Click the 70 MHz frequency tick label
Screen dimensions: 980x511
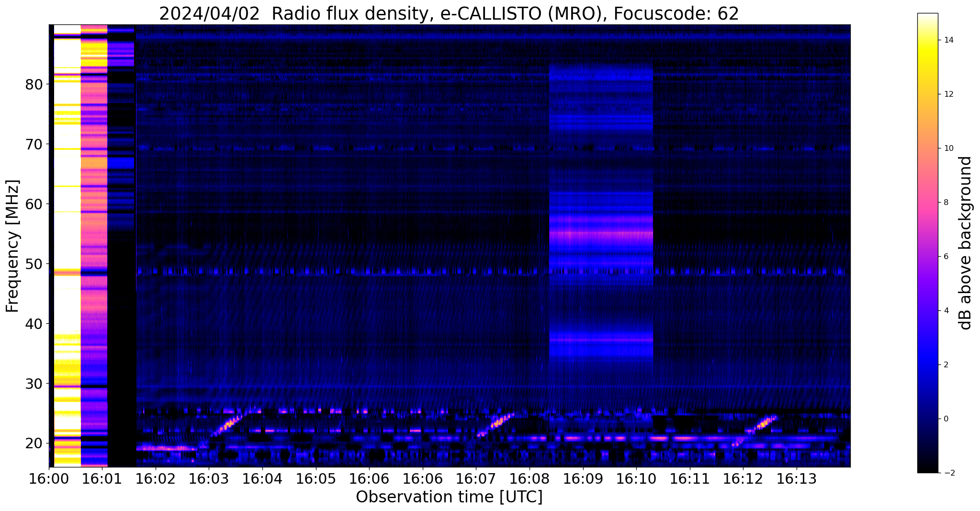click(34, 144)
